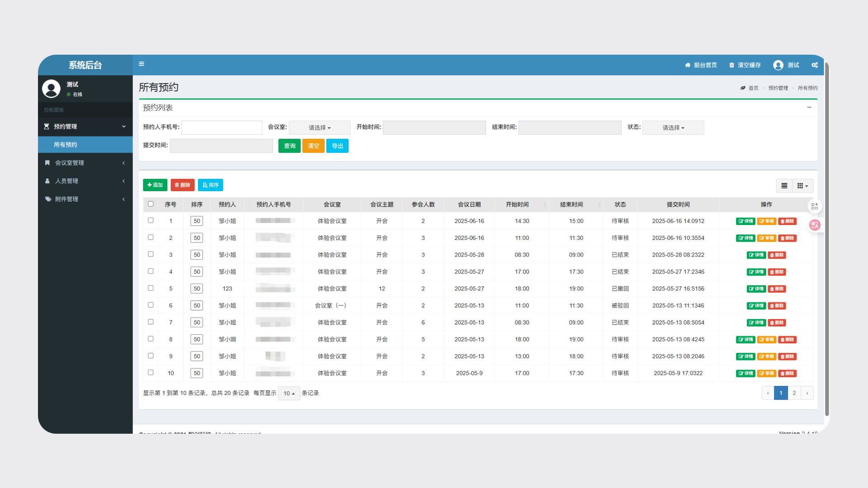Image resolution: width=868 pixels, height=488 pixels.
Task: Click the green 查询 search button
Action: [289, 146]
